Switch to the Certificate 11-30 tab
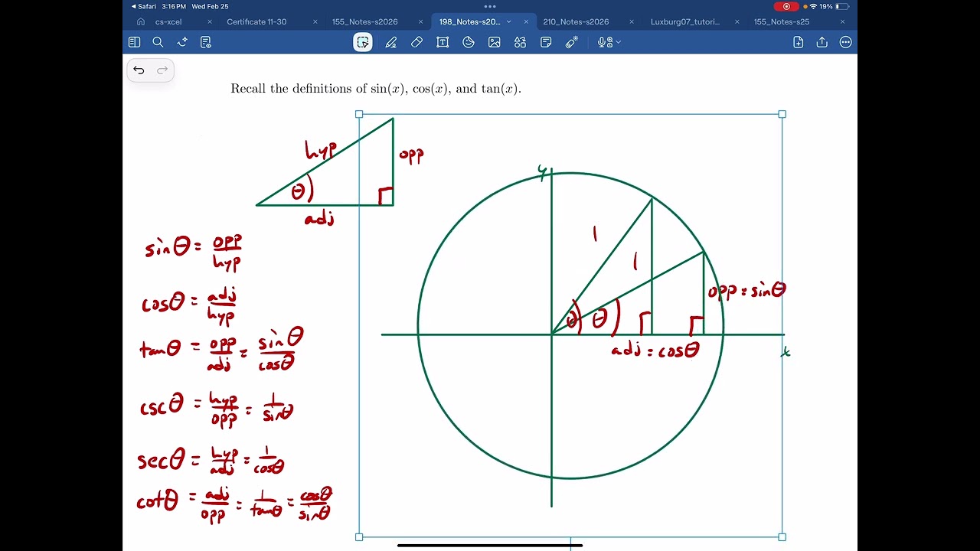Image resolution: width=980 pixels, height=551 pixels. click(x=256, y=21)
